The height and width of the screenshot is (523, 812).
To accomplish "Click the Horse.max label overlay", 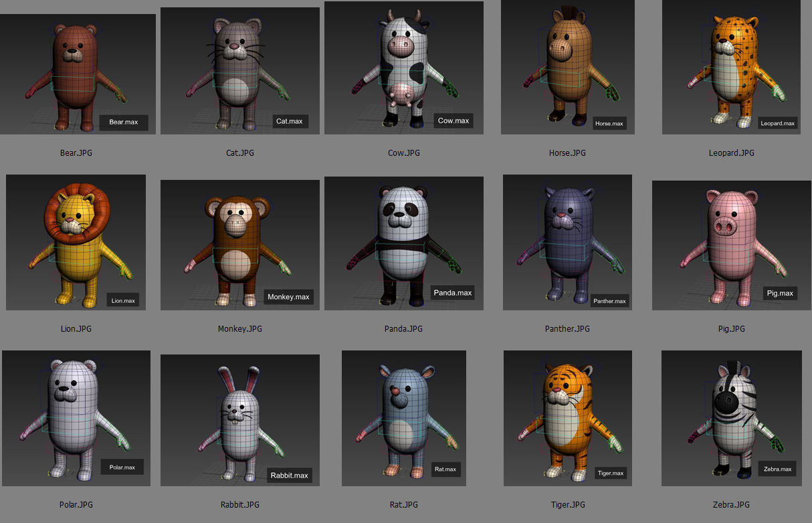I will point(609,123).
